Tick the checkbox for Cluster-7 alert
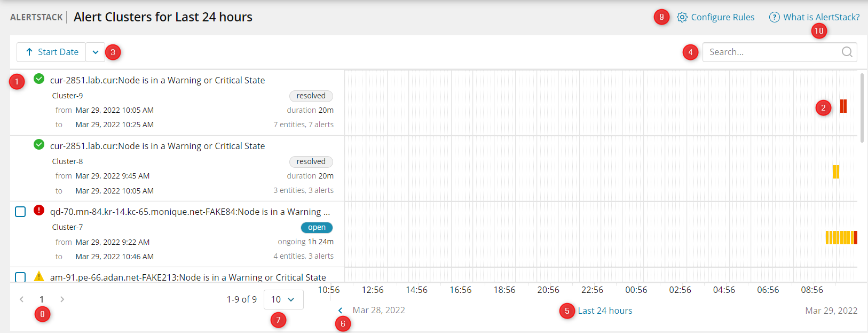 (x=20, y=212)
